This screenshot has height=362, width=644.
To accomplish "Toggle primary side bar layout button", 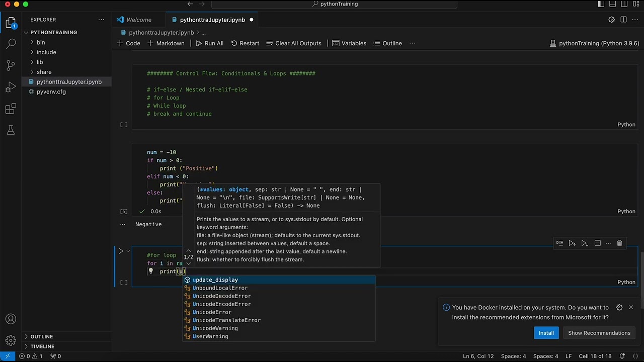I will 601,4.
